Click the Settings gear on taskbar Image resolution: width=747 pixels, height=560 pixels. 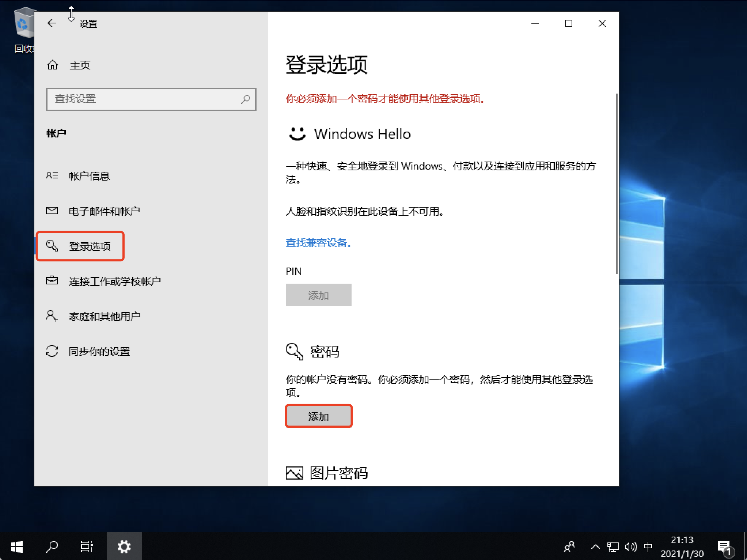click(x=124, y=547)
